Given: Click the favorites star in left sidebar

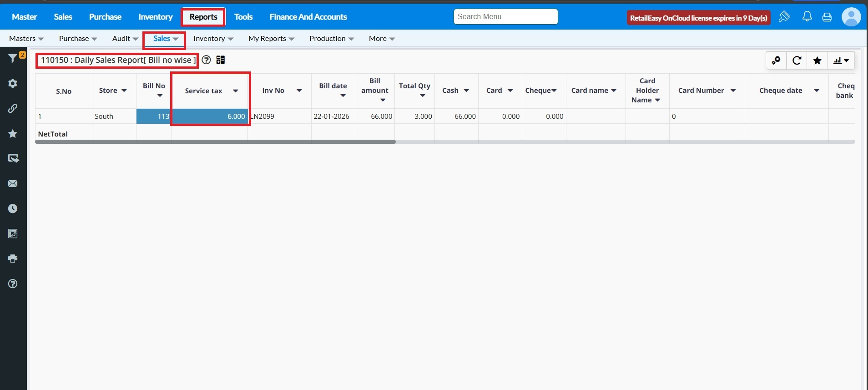Looking at the screenshot, I should tap(13, 133).
